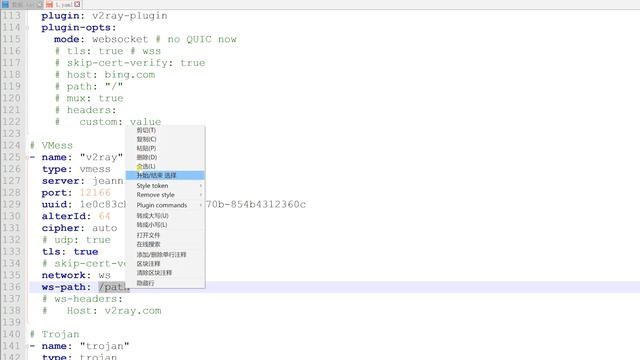Select the highlighted 开始/结束 选择 entry
Image resolution: width=640 pixels, height=360 pixels.
click(165, 175)
